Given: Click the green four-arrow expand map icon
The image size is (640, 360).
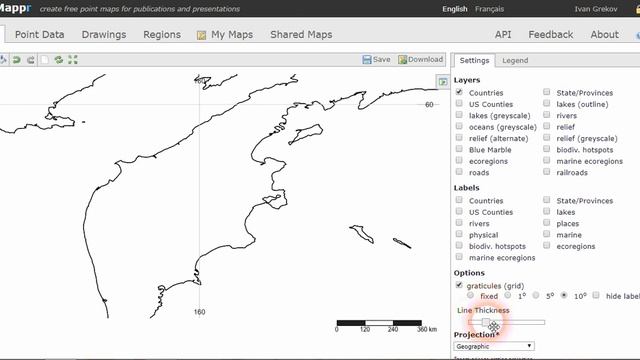Looking at the screenshot, I should tap(73, 60).
